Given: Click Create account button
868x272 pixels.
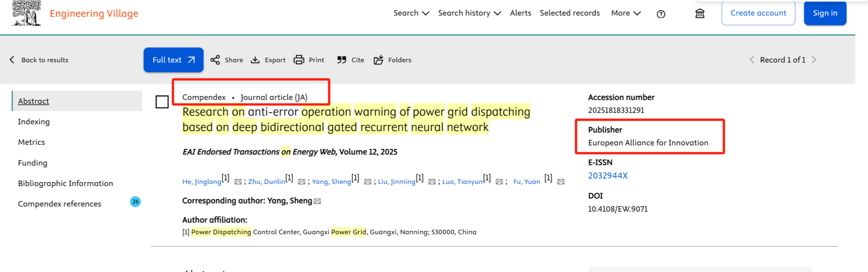Looking at the screenshot, I should click(x=758, y=13).
